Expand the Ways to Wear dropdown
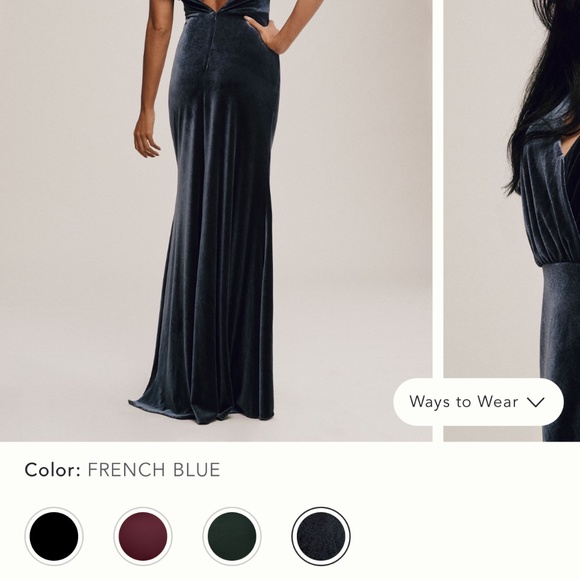Image resolution: width=580 pixels, height=580 pixels. point(478,402)
